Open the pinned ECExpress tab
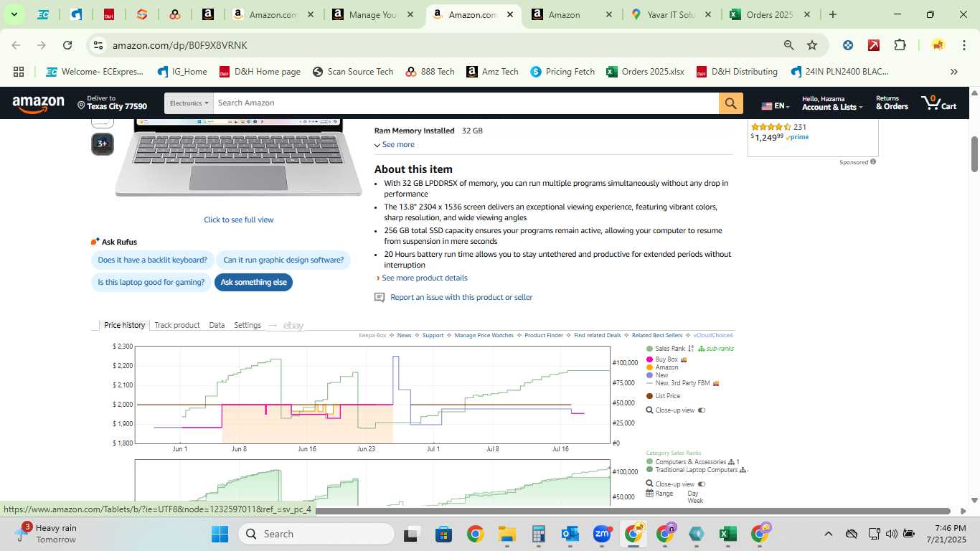The width and height of the screenshot is (980, 551). (x=43, y=14)
